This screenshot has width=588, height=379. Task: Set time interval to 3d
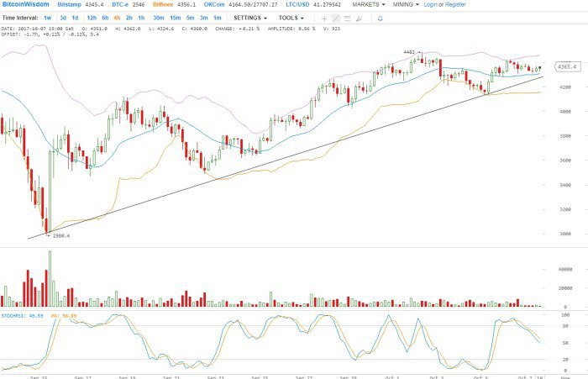click(63, 18)
